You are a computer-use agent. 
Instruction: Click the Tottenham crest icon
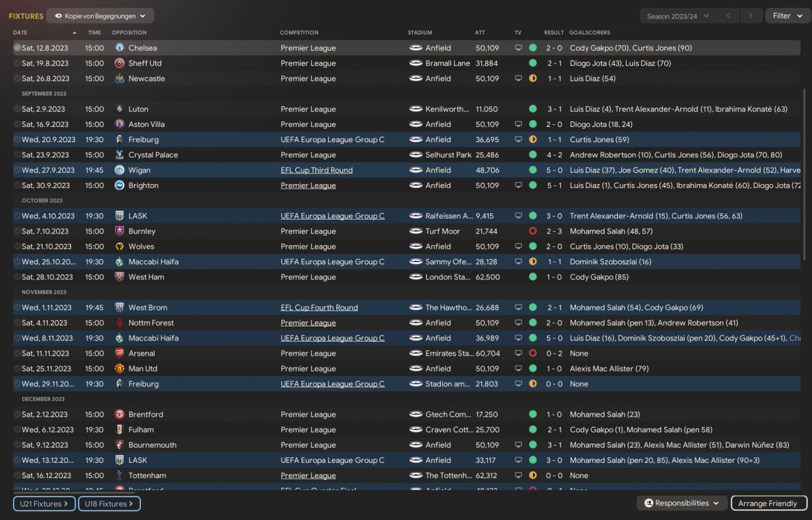click(119, 475)
